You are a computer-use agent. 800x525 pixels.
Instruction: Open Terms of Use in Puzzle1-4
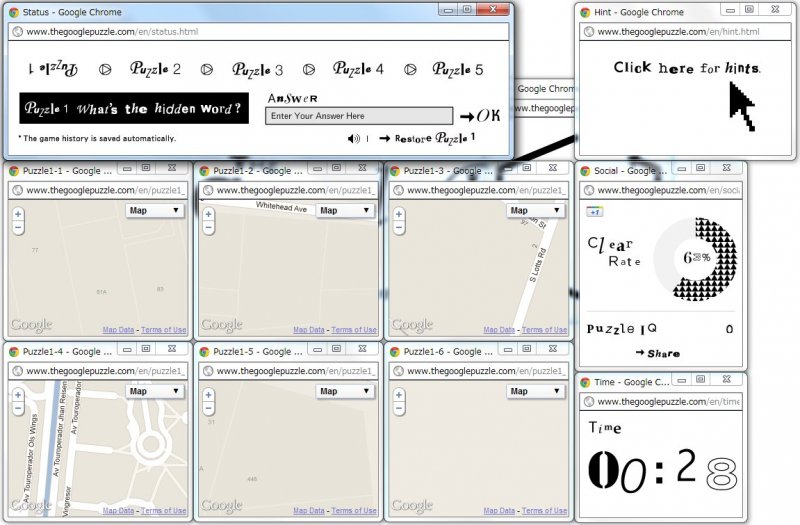[x=163, y=511]
